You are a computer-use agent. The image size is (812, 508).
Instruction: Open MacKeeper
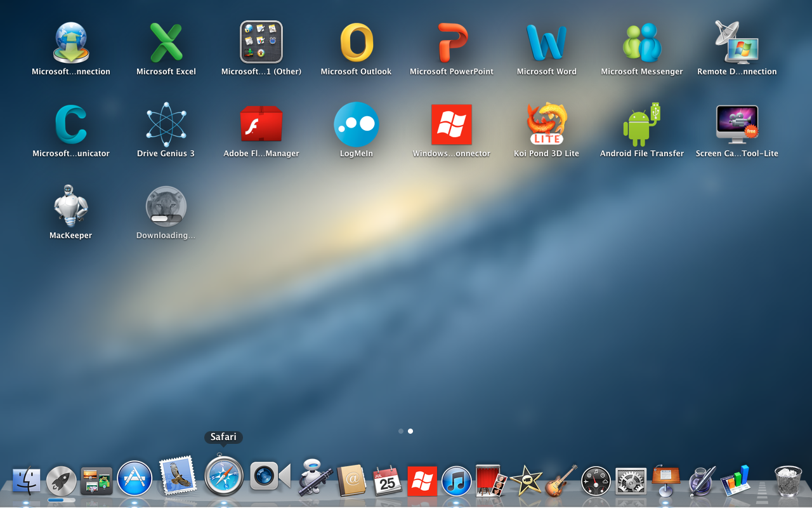coord(70,206)
